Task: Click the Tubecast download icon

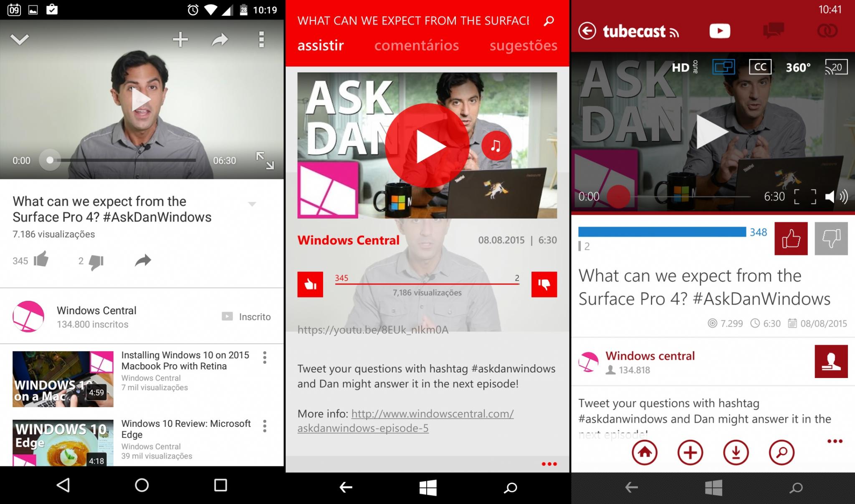Action: click(736, 453)
